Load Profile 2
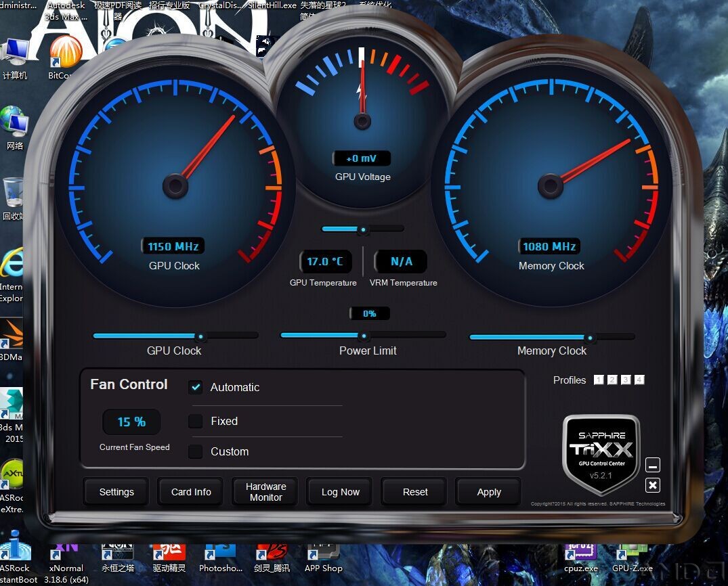The image size is (728, 586). click(612, 380)
